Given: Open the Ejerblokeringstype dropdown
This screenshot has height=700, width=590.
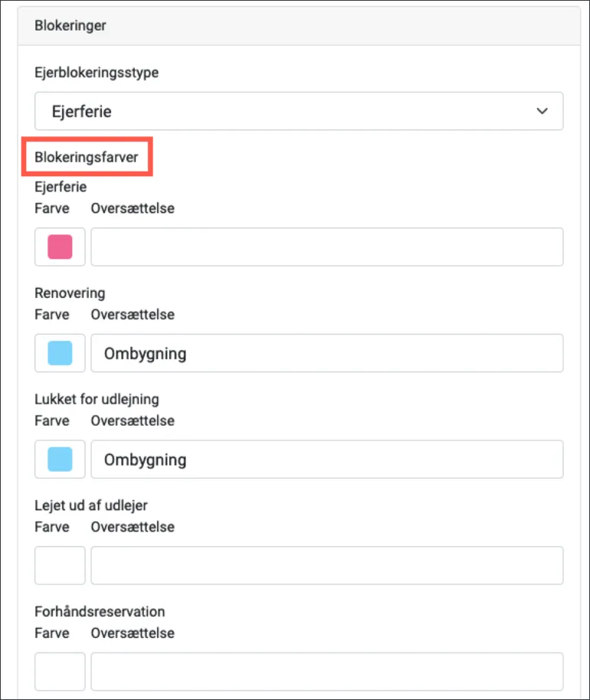Looking at the screenshot, I should (298, 110).
